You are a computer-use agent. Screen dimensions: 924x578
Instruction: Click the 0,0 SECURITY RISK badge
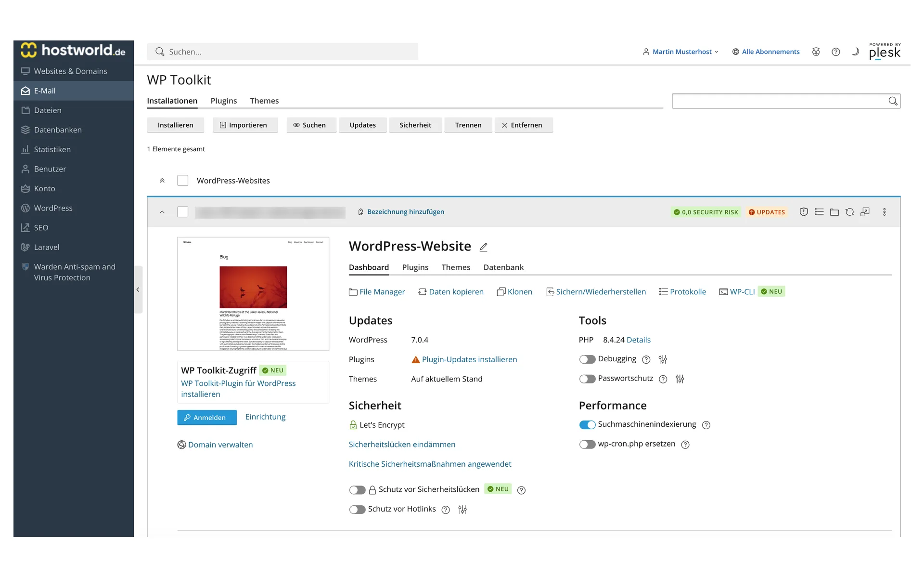(706, 212)
